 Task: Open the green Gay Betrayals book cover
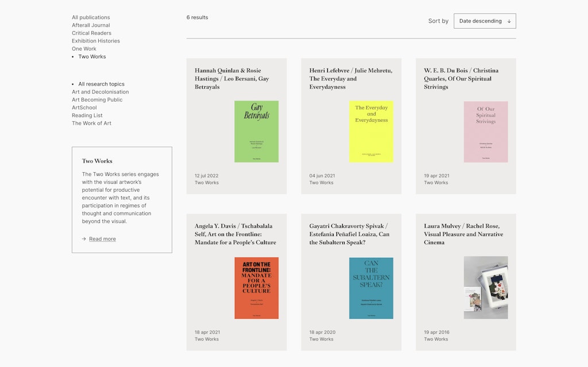click(256, 132)
